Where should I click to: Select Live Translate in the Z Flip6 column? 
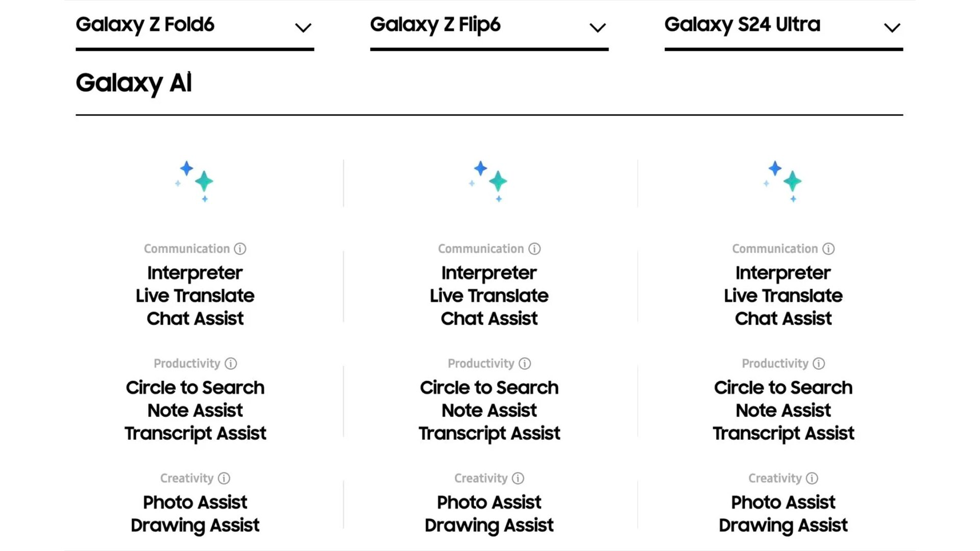click(489, 296)
